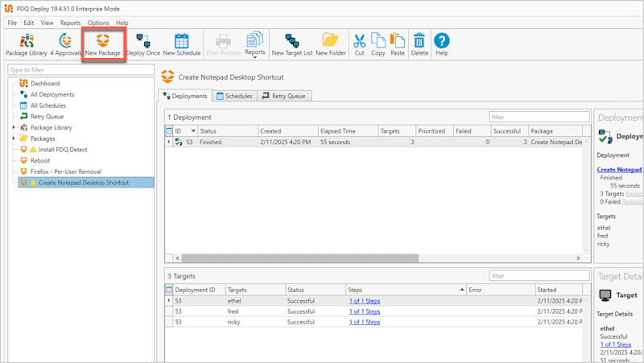Image resolution: width=644 pixels, height=363 pixels.
Task: Select the Install PDQ Detect package
Action: (x=63, y=150)
